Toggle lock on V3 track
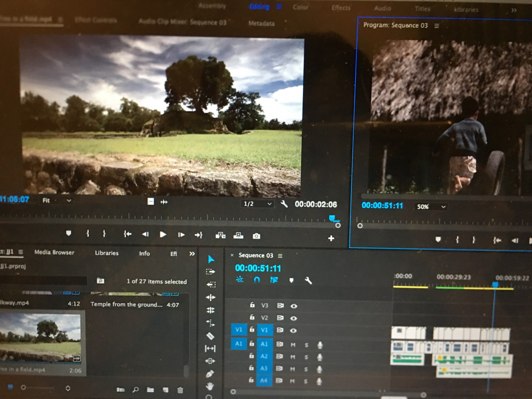Viewport: 532px width, 399px height. (252, 305)
